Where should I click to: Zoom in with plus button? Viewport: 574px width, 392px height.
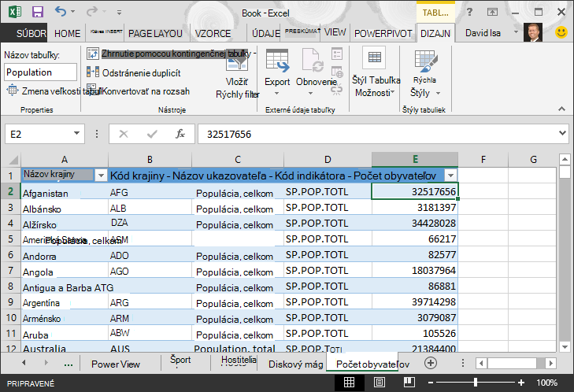[x=521, y=383]
